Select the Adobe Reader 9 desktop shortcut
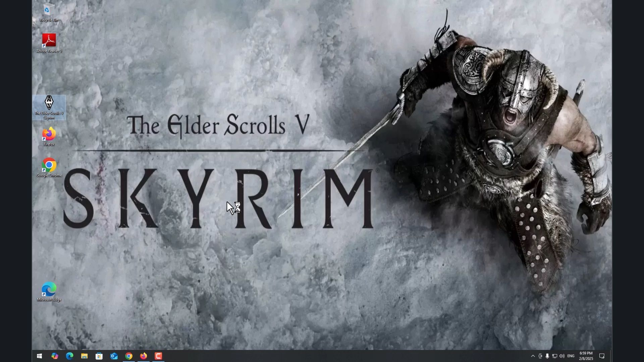Viewport: 644px width, 362px height. [49, 43]
